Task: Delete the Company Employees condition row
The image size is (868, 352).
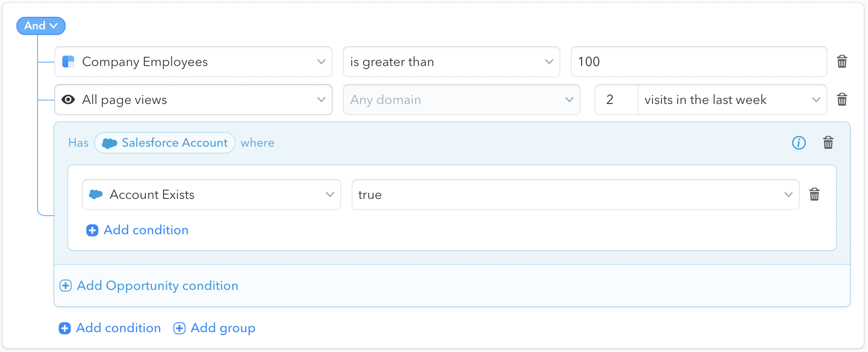Action: coord(842,62)
